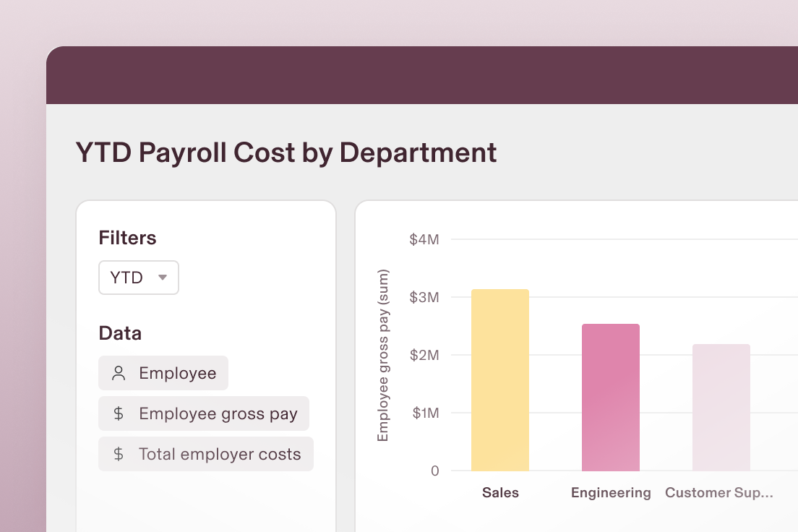Open the YTD filter dropdown
Viewport: 798px width, 532px height.
[x=139, y=278]
